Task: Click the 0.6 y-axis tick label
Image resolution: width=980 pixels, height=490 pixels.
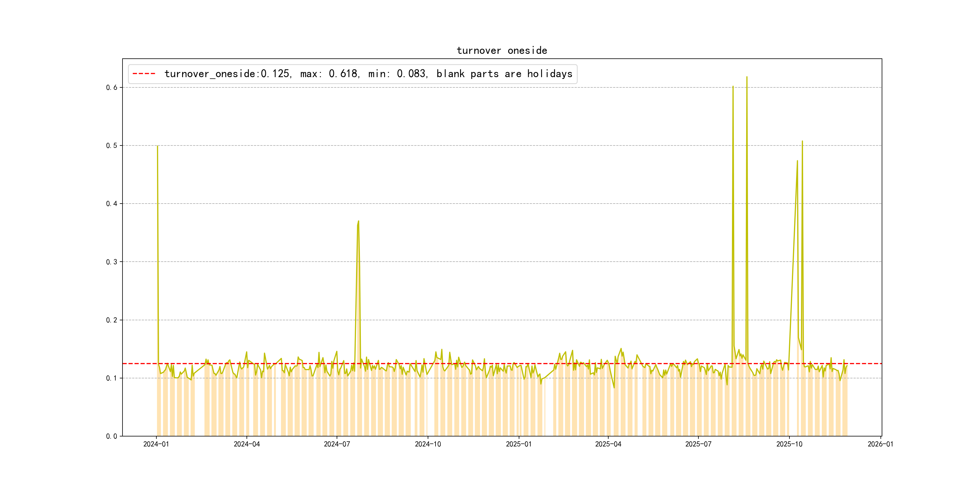Action: [112, 87]
